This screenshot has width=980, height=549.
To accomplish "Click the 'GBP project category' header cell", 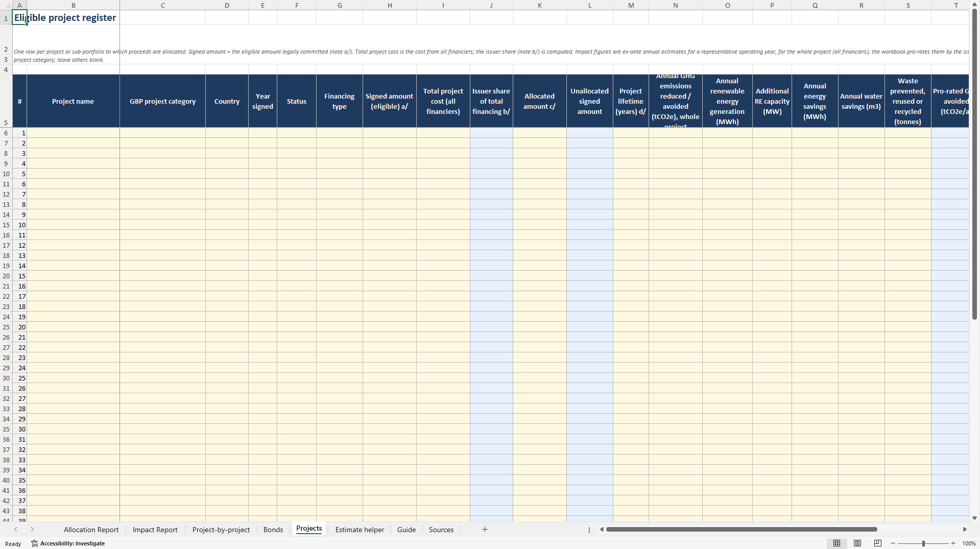I will point(162,101).
